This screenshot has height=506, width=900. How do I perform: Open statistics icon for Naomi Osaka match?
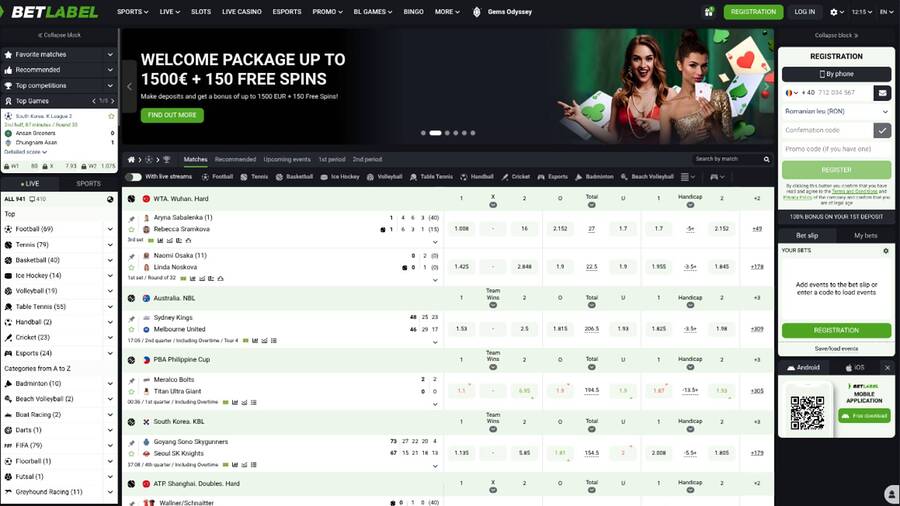(x=192, y=278)
